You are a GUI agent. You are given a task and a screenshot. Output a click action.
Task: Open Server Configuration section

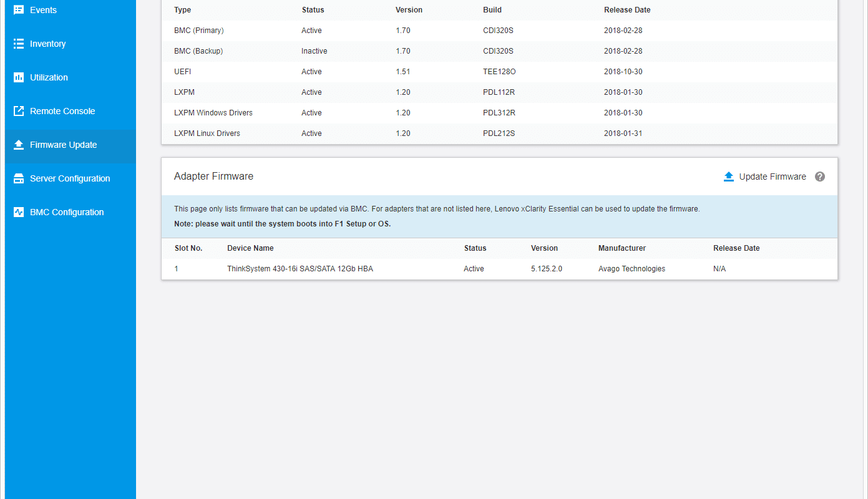(x=70, y=178)
